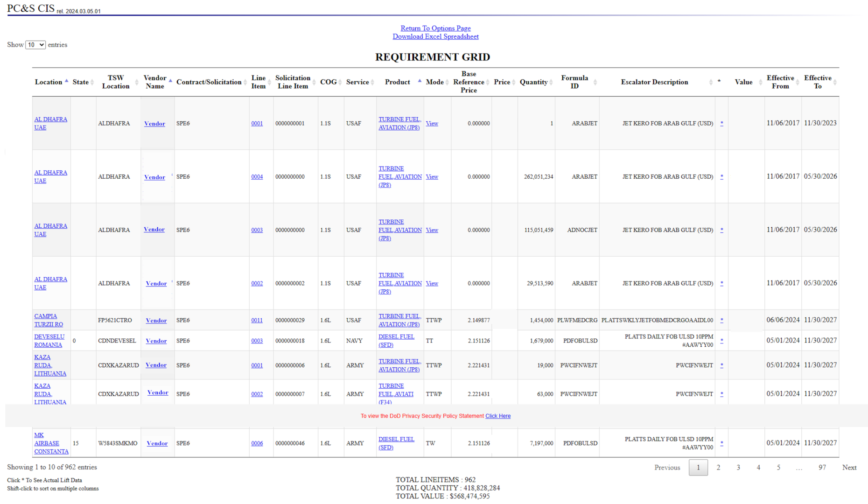The image size is (868, 504).
Task: Sort by Line Item column header
Action: tap(261, 82)
